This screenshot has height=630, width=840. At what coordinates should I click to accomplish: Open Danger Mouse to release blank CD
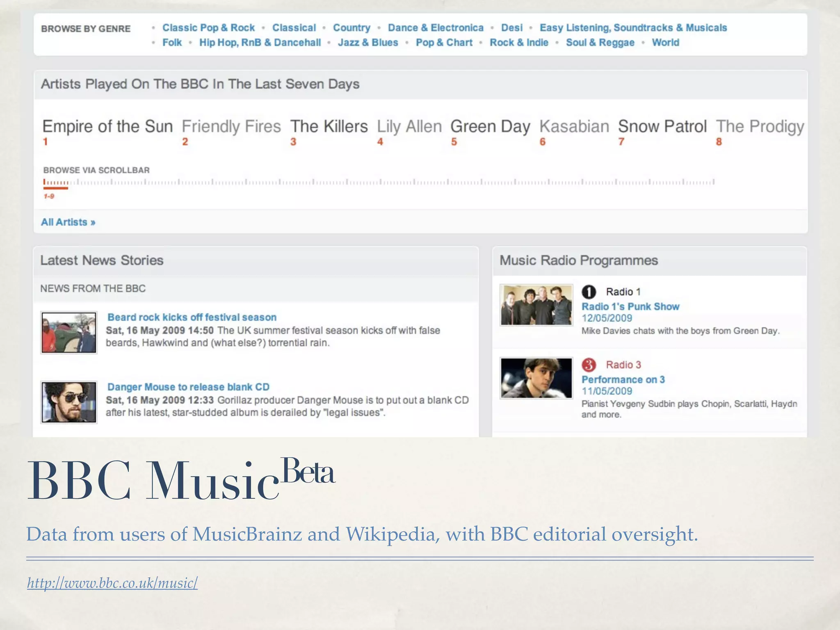[188, 387]
